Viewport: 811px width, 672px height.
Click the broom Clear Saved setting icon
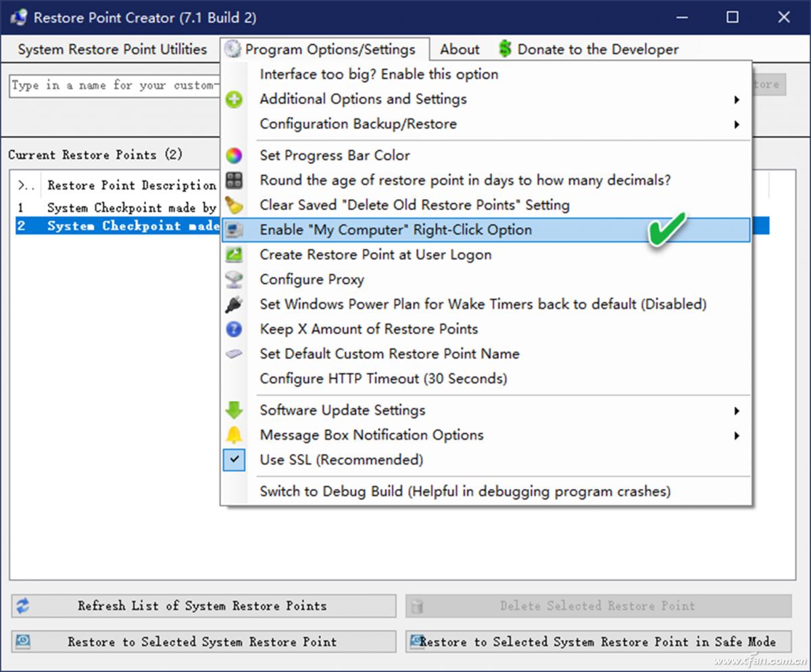coord(234,205)
